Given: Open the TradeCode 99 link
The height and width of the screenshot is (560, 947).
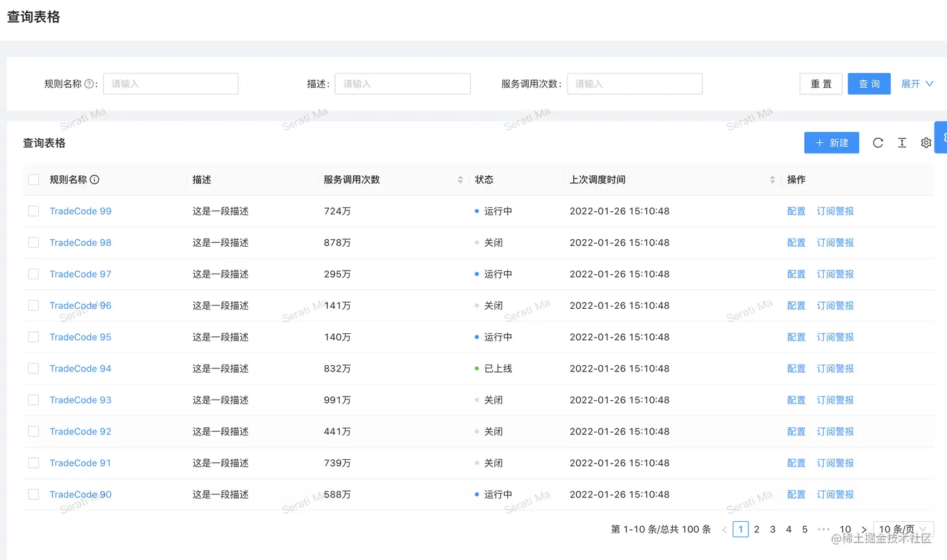Looking at the screenshot, I should (x=81, y=211).
